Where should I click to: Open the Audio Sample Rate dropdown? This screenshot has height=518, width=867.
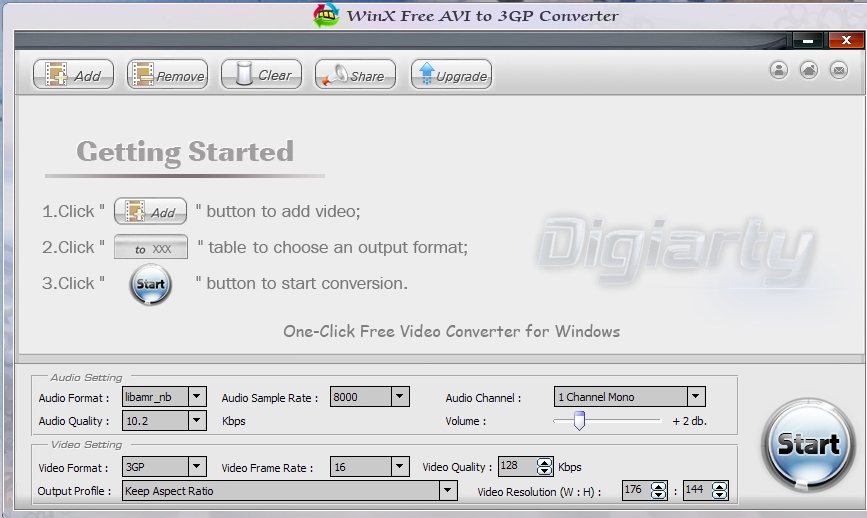pyautogui.click(x=400, y=397)
